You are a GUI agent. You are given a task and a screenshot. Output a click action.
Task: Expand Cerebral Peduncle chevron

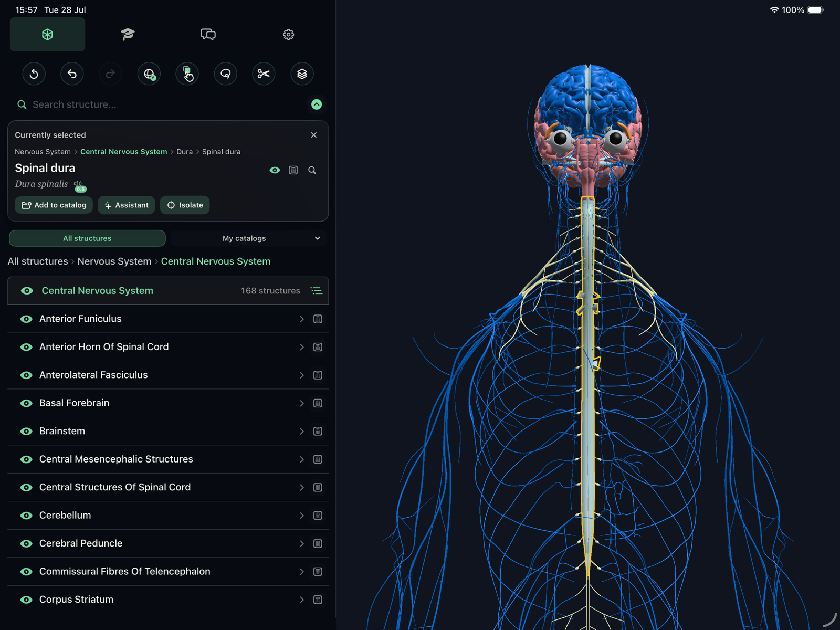tap(302, 544)
